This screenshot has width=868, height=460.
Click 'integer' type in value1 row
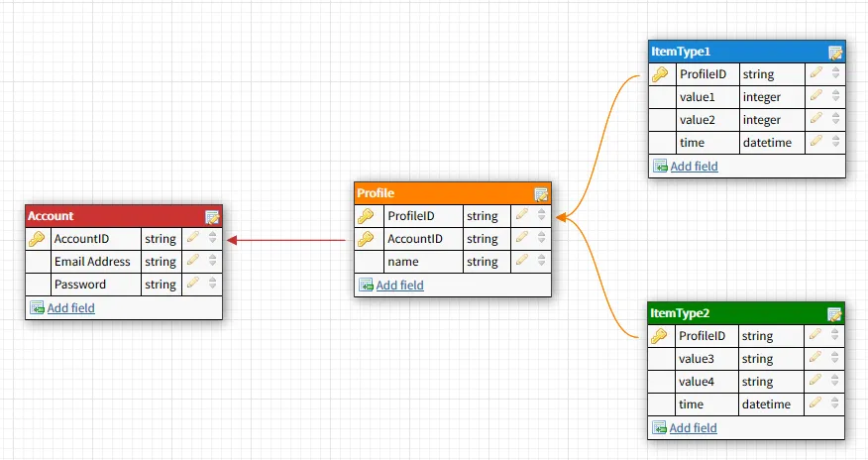coord(762,97)
